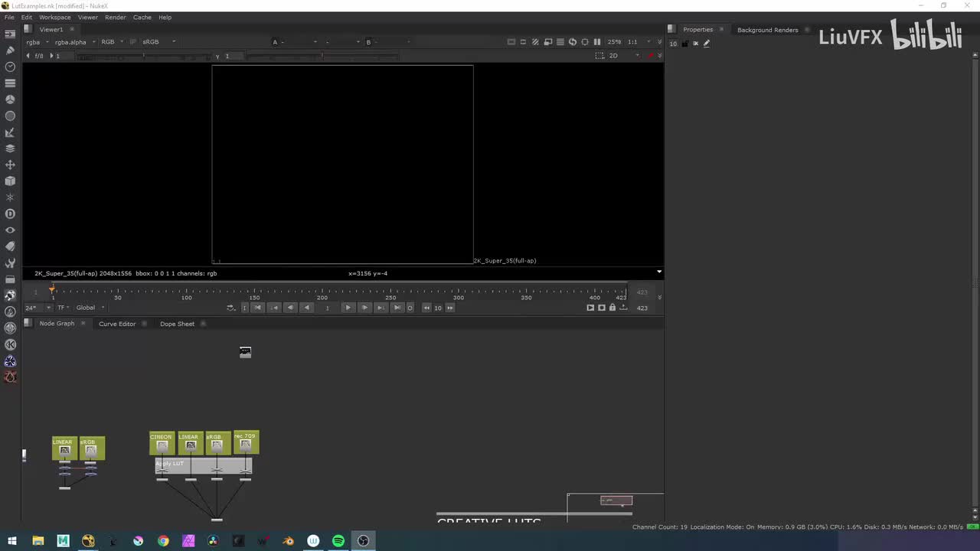The height and width of the screenshot is (551, 980).
Task: Open the Workspace menu
Action: pyautogui.click(x=54, y=17)
